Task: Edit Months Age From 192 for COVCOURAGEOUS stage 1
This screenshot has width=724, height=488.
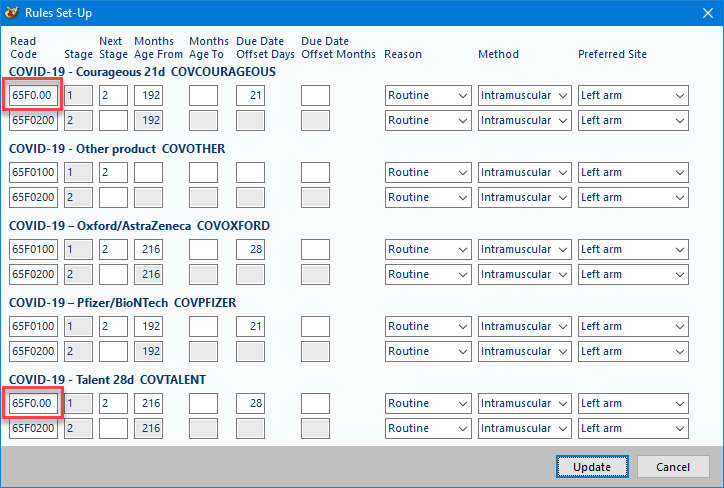Action: [x=148, y=96]
